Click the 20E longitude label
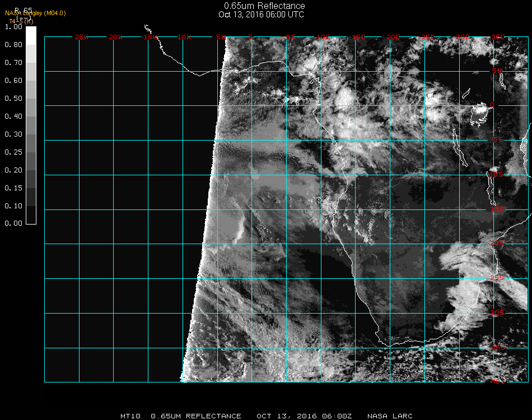This screenshot has height=420, width=532. [x=393, y=37]
